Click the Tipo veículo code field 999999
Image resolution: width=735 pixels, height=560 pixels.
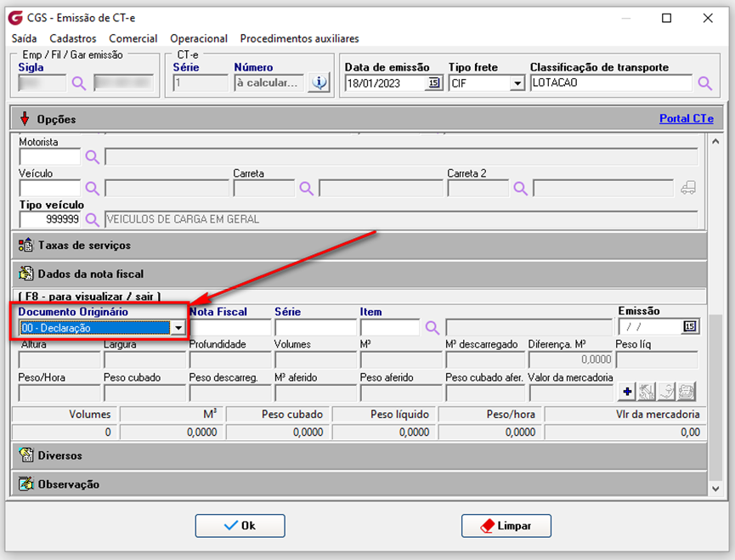click(49, 219)
